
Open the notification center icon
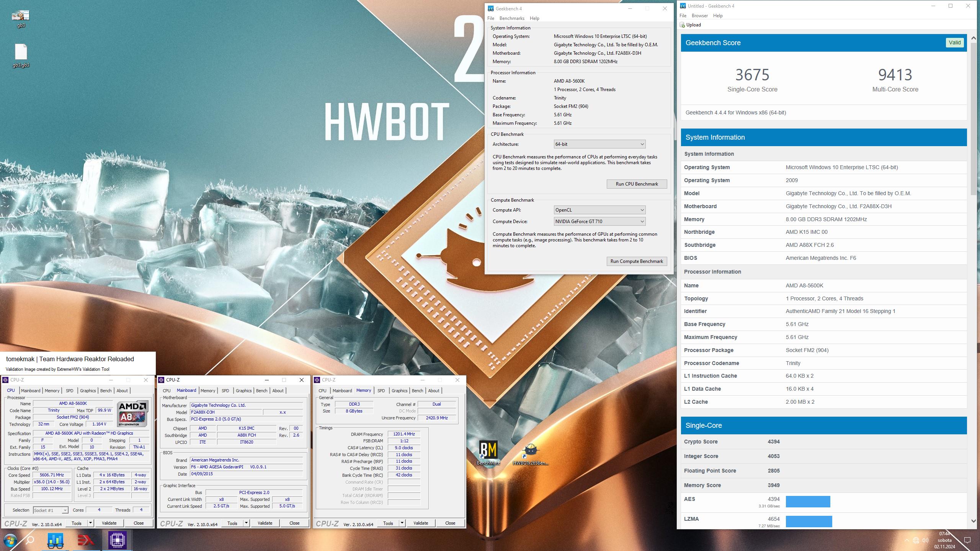click(967, 540)
